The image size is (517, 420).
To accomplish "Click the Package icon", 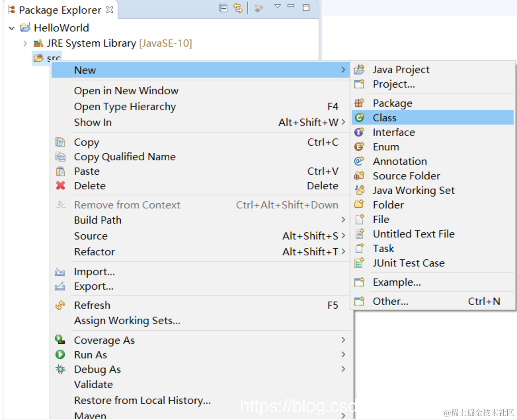I will (x=359, y=103).
